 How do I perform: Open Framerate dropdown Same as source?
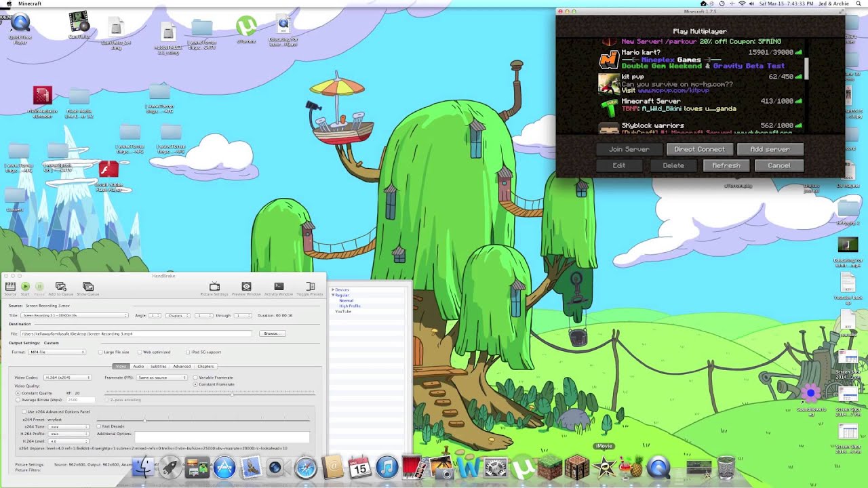point(162,378)
